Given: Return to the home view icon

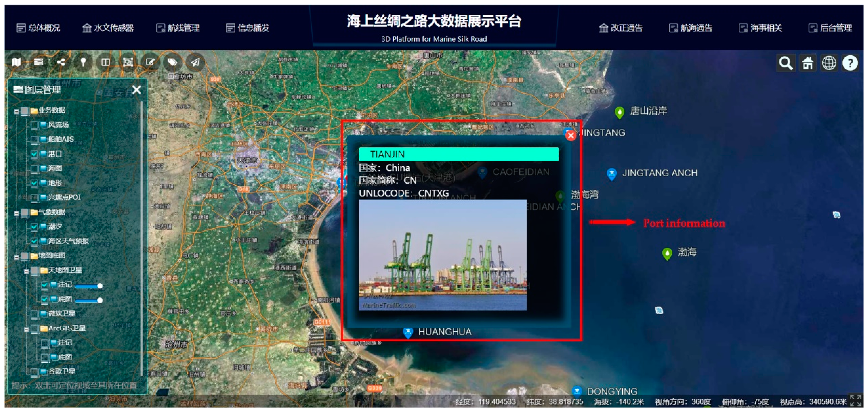Looking at the screenshot, I should pyautogui.click(x=807, y=63).
